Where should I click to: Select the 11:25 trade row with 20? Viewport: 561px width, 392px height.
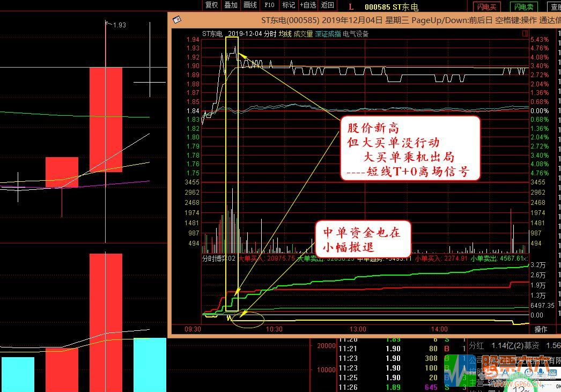click(x=402, y=378)
